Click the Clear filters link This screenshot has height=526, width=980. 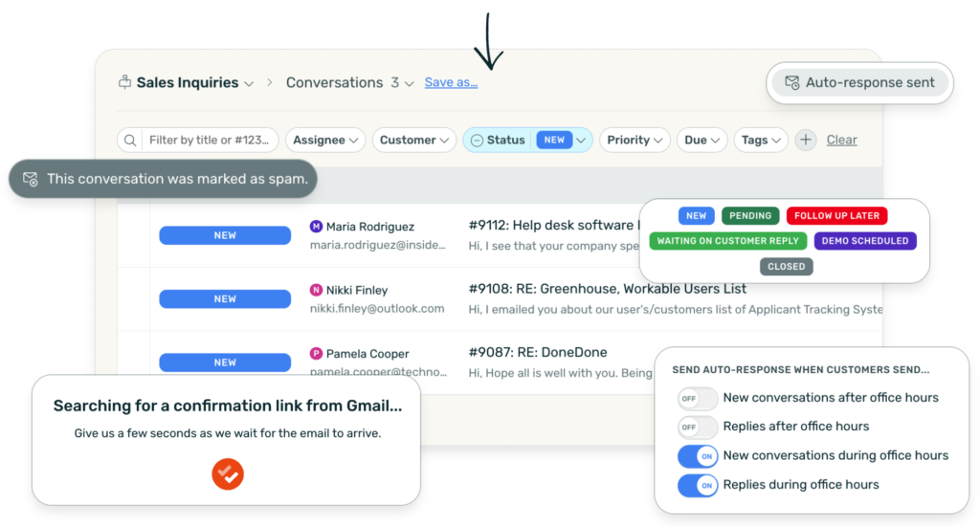tap(841, 141)
